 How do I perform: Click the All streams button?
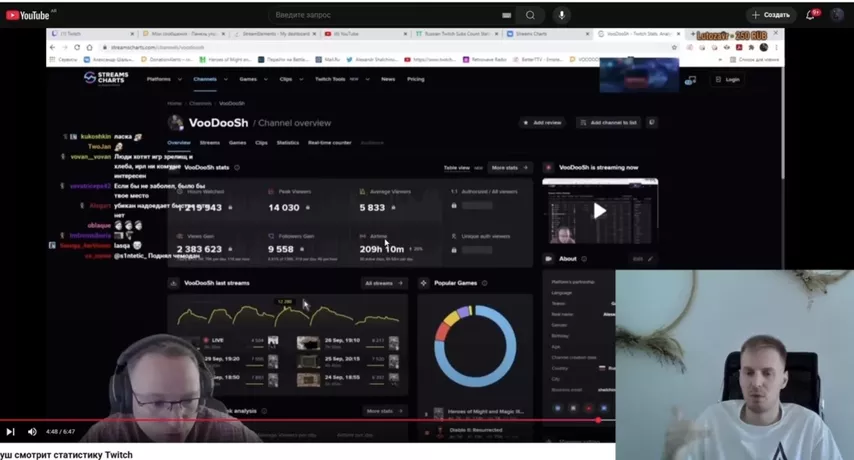coord(384,283)
